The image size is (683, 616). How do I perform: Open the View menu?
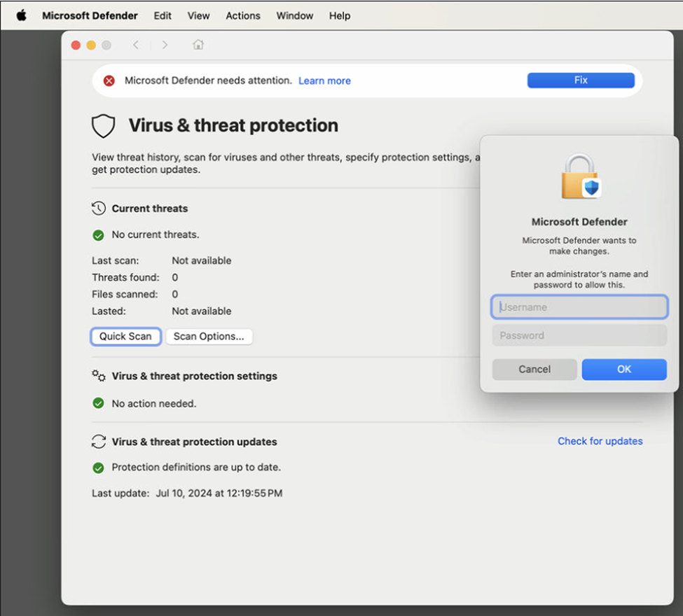pyautogui.click(x=198, y=15)
